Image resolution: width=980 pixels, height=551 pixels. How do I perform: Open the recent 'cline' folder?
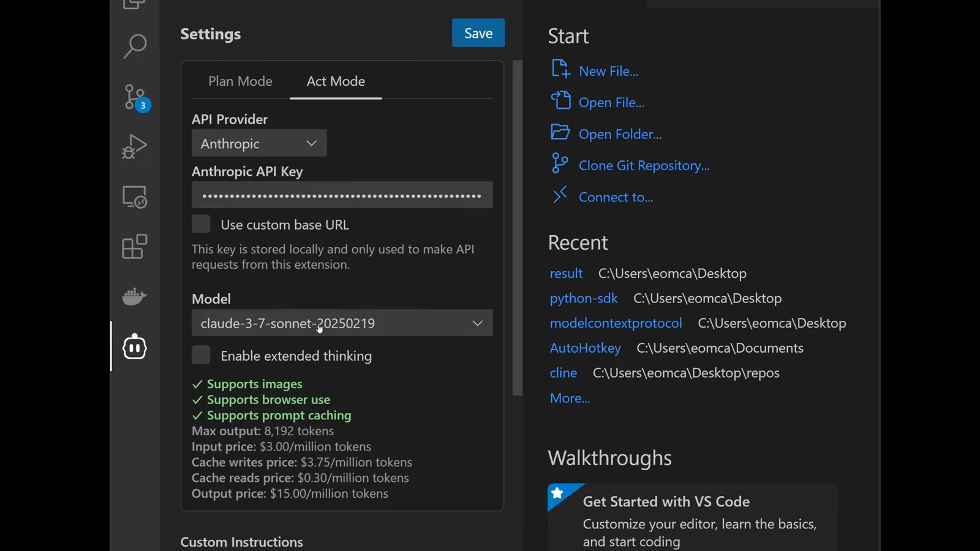pos(563,373)
